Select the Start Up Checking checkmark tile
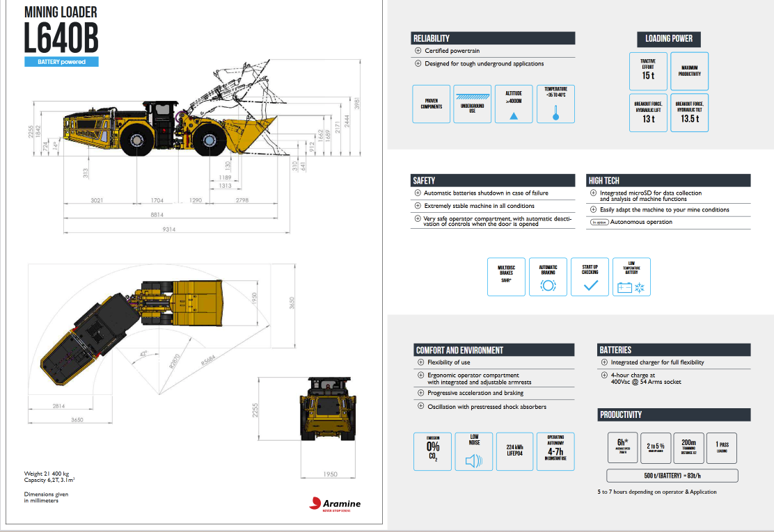The height and width of the screenshot is (532, 774). (x=590, y=277)
